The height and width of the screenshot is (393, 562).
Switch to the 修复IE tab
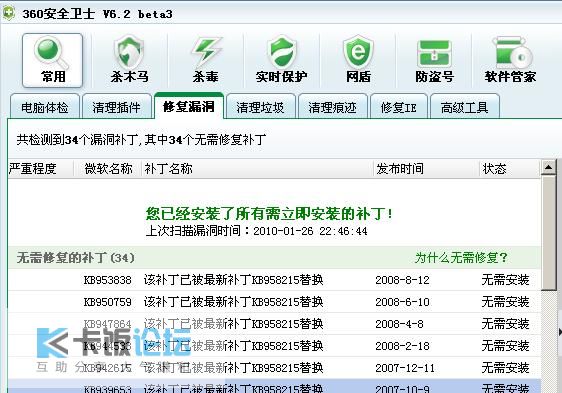pyautogui.click(x=399, y=106)
